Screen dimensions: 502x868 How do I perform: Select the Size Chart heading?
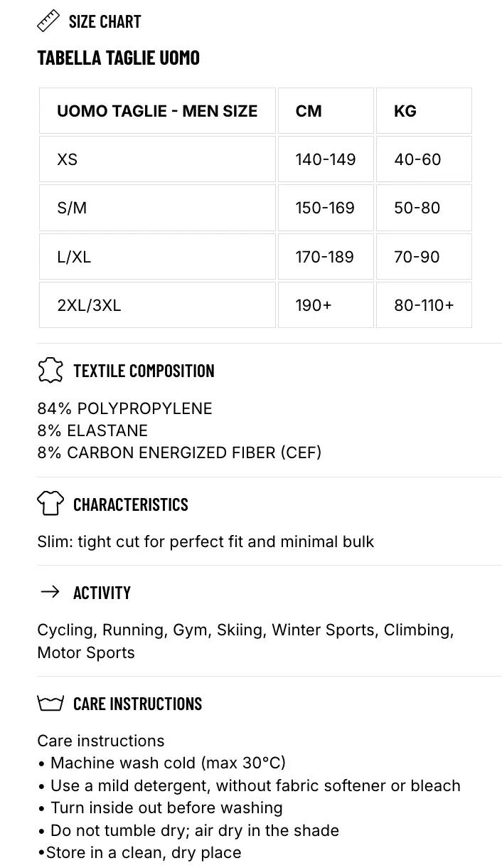[105, 21]
